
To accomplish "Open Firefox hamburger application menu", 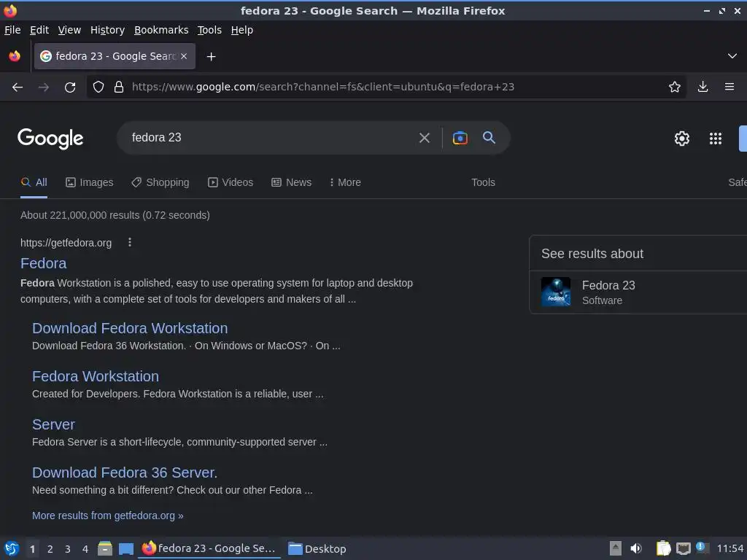I will click(x=729, y=87).
